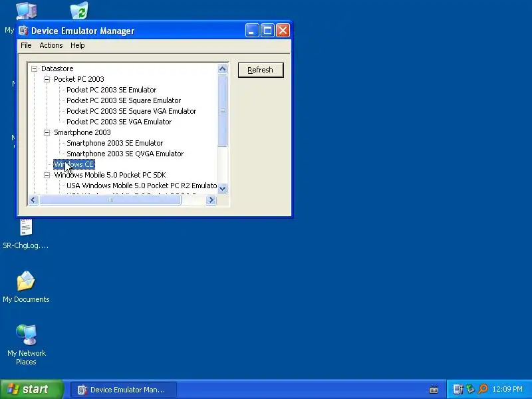This screenshot has height=399, width=532.
Task: Select the Smartphone 2003 group label
Action: click(82, 132)
